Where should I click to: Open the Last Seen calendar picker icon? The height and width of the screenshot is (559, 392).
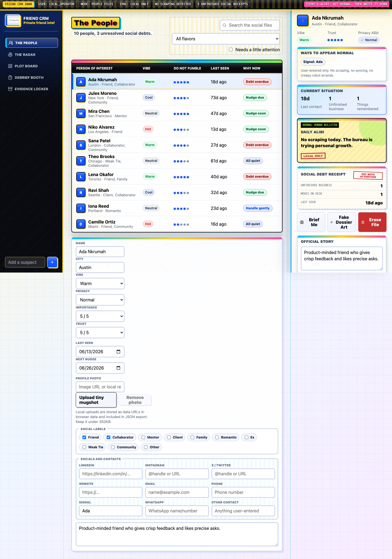[x=118, y=352]
